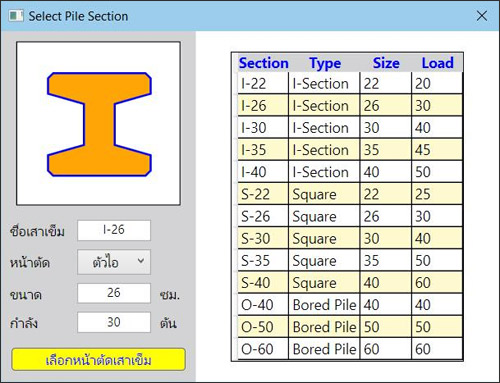Select the S-40 Square pile row
Screen dimensions: 500x383
(350, 282)
